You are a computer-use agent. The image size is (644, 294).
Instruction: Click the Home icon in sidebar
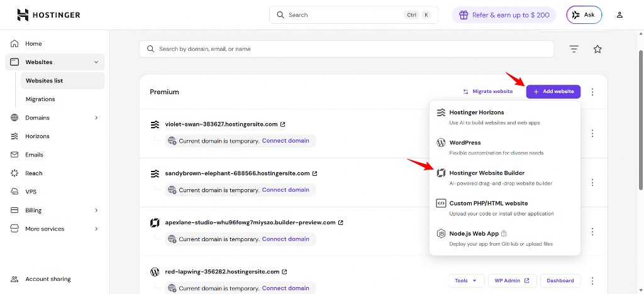point(14,43)
